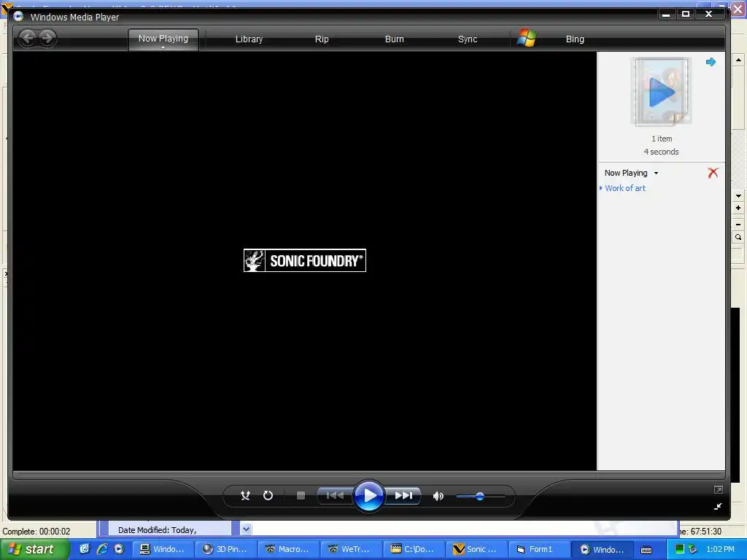Click the tray icon beside the clock
The height and width of the screenshot is (560, 747).
pyautogui.click(x=693, y=549)
